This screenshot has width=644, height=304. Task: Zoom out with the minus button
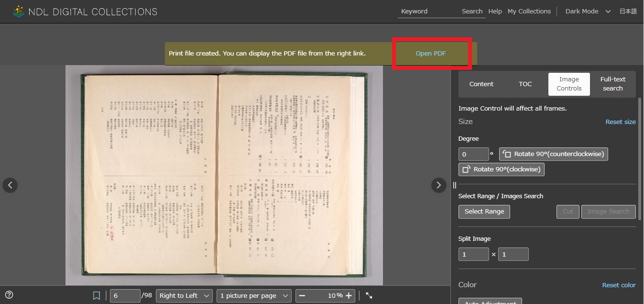pyautogui.click(x=302, y=295)
